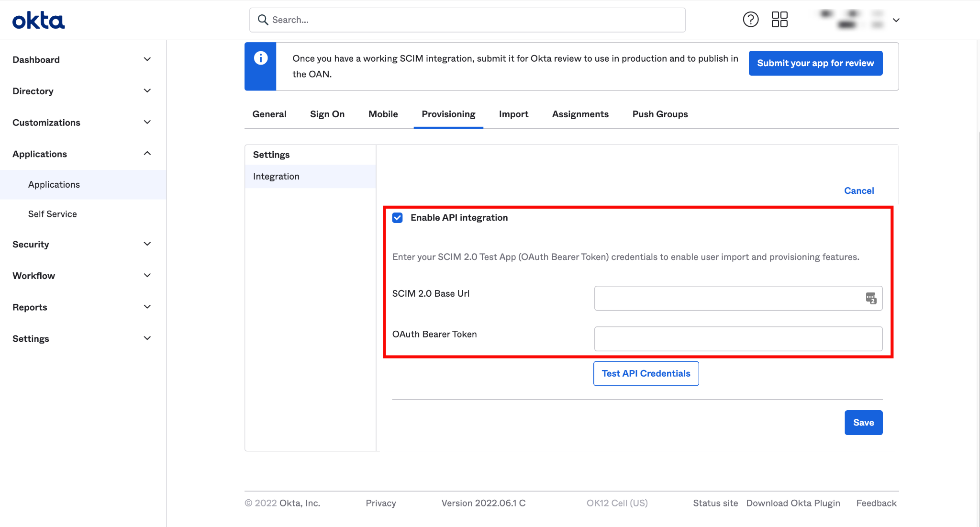Screen dimensions: 980x527
Task: Switch to the Sign On tab
Action: [x=327, y=114]
